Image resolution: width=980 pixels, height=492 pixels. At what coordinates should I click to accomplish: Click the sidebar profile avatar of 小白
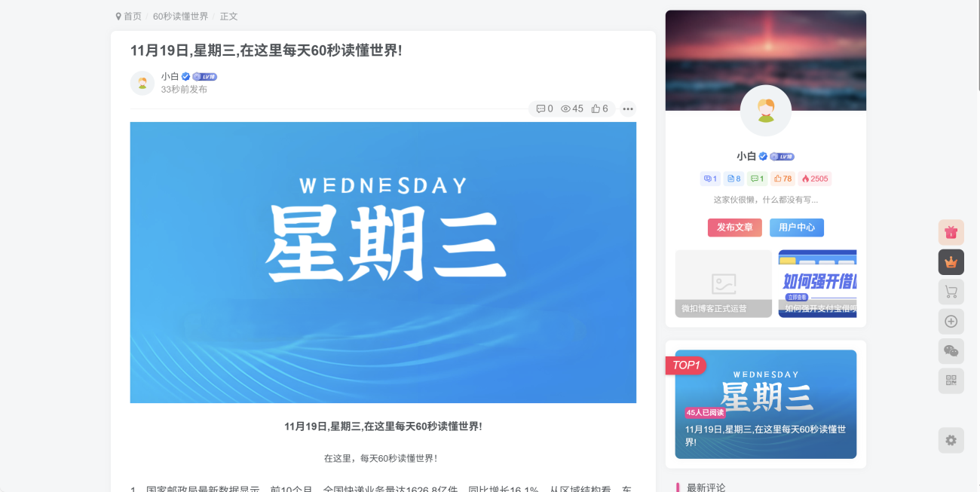766,111
